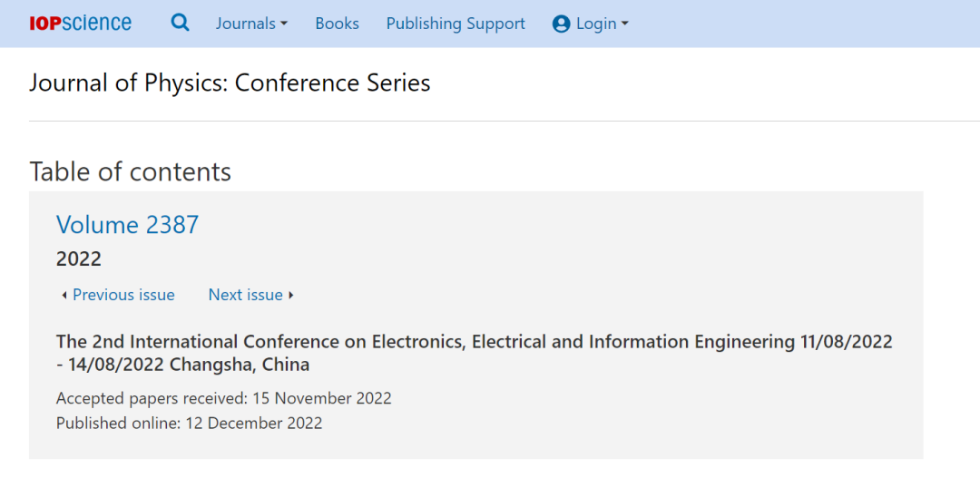Click the 2022 year label under Volume
The image size is (980, 497).
tap(79, 258)
